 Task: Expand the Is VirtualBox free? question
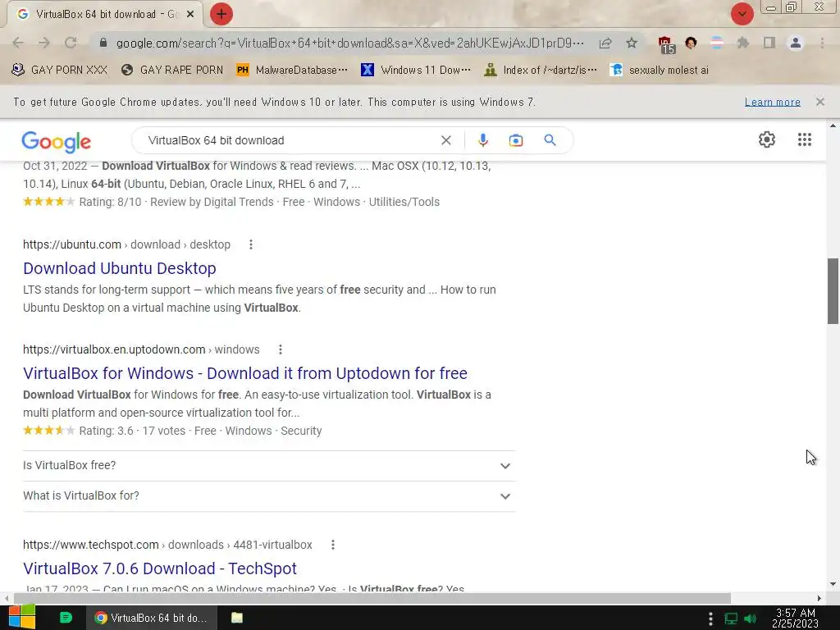[x=269, y=466]
